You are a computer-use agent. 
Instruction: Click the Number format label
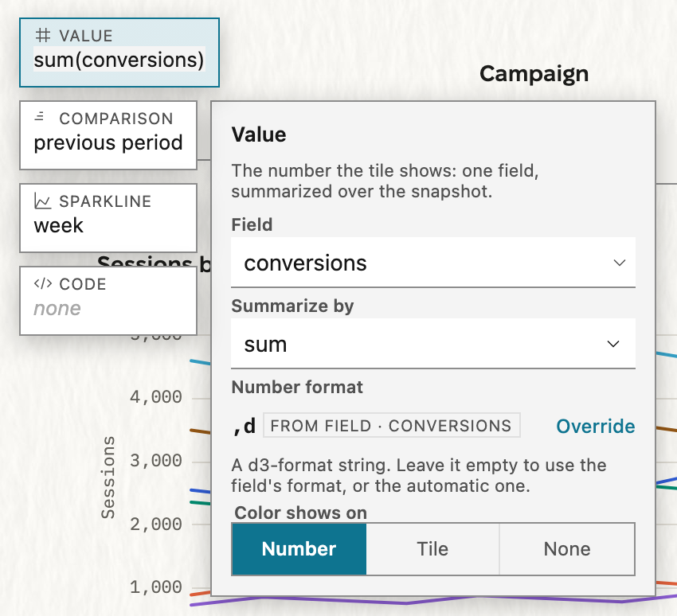[297, 387]
